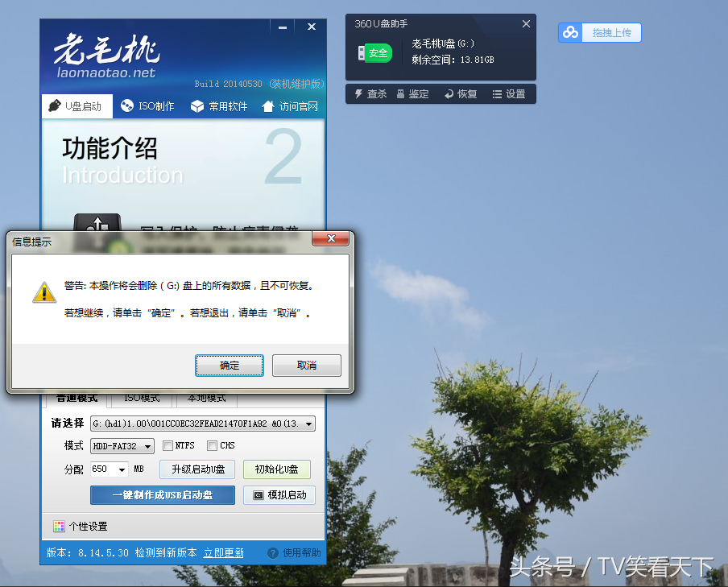Click the house icon beside 访问官网
This screenshot has width=728, height=587.
268,106
